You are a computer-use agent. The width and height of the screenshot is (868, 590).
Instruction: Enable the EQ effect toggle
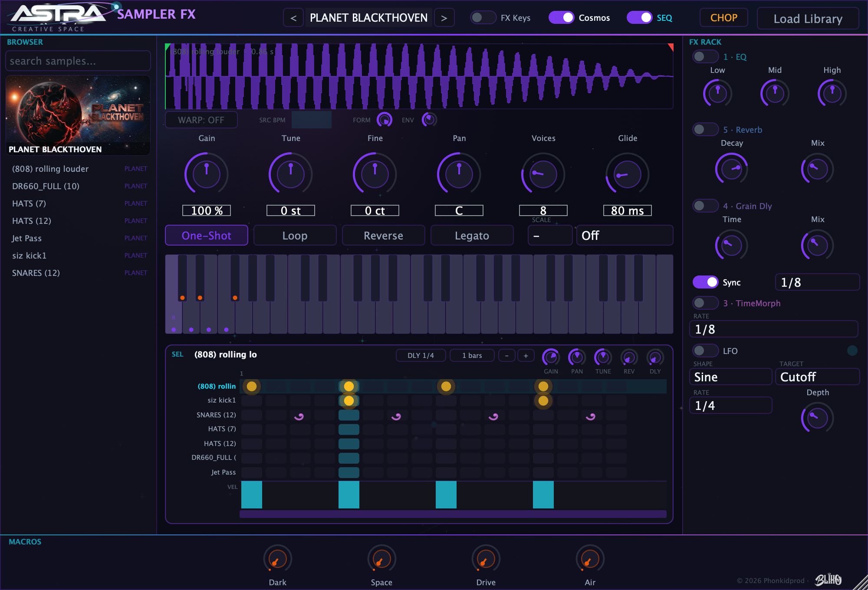(x=705, y=56)
